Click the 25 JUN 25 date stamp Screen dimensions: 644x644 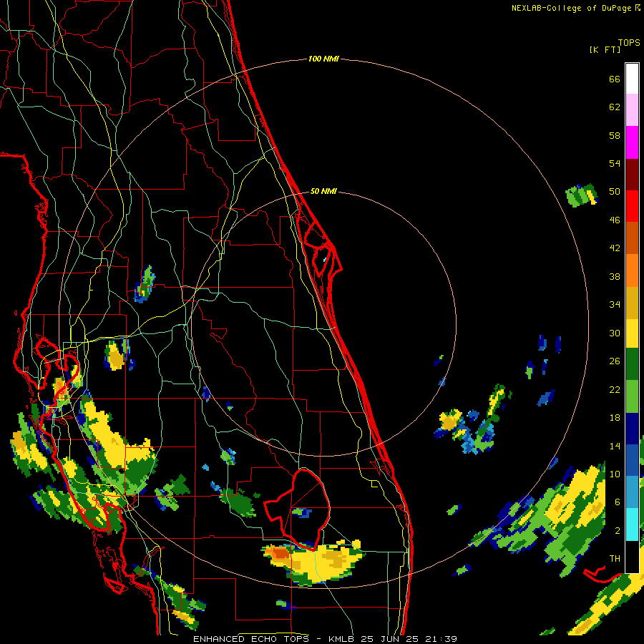coord(389,639)
